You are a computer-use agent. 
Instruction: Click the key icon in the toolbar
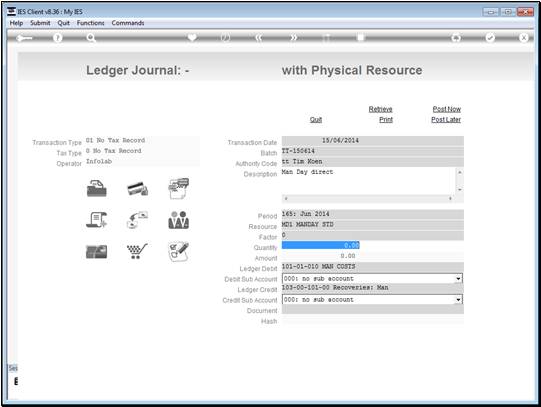click(x=24, y=38)
